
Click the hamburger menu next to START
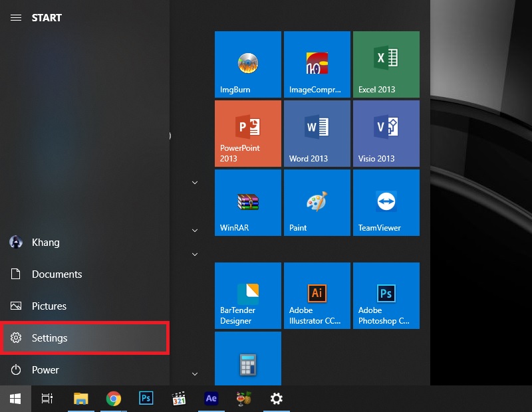tap(15, 18)
